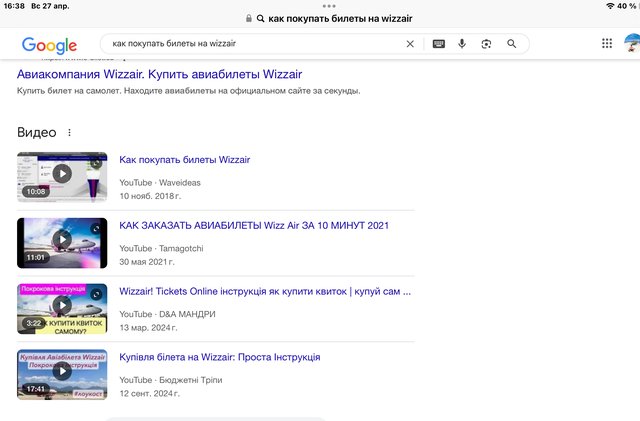
Task: Click the date 10 нояб. 2018 г.
Action: point(150,196)
